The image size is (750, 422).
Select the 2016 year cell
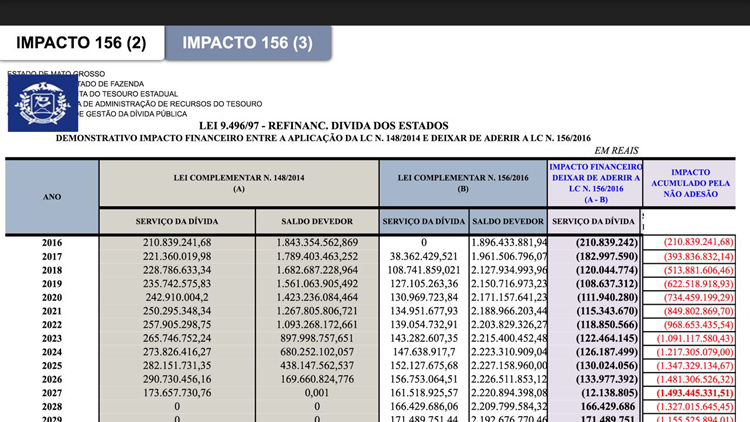(52, 242)
